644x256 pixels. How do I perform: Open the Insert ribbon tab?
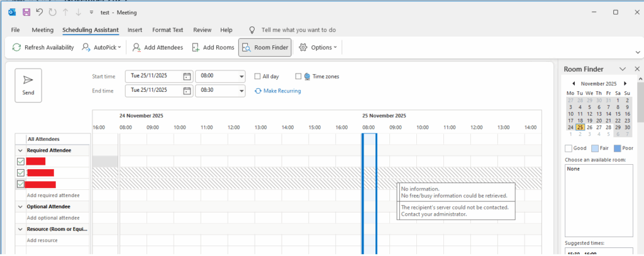tap(135, 30)
